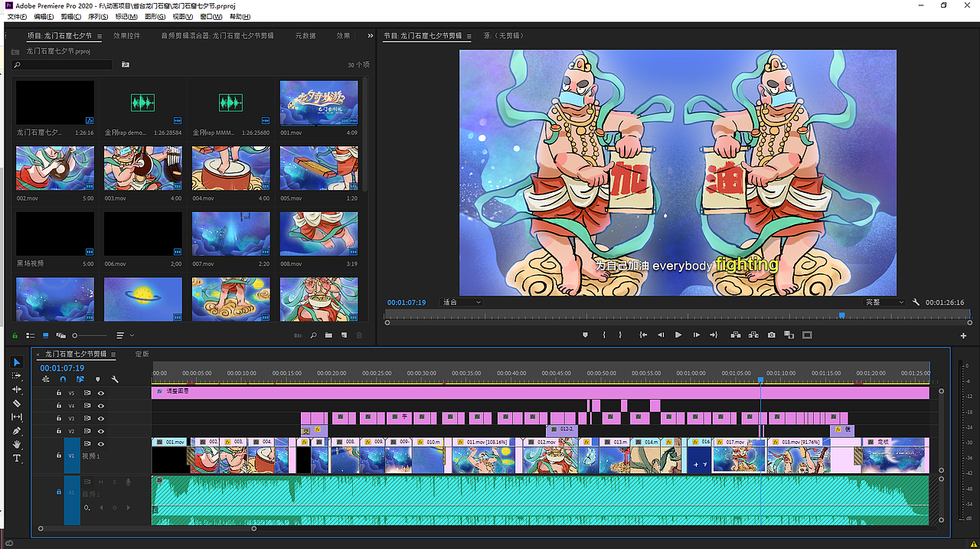The width and height of the screenshot is (980, 549).
Task: Click the Add Marker icon in timeline header
Action: 97,379
